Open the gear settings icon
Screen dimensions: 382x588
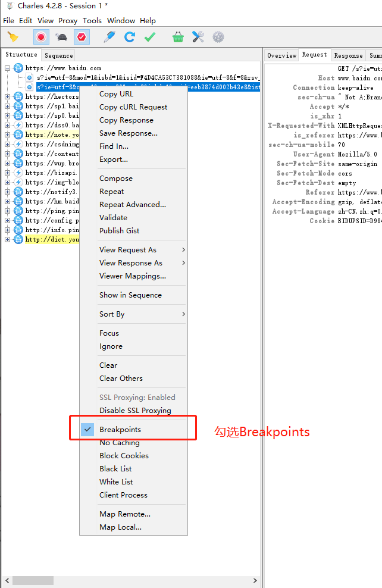pos(218,37)
